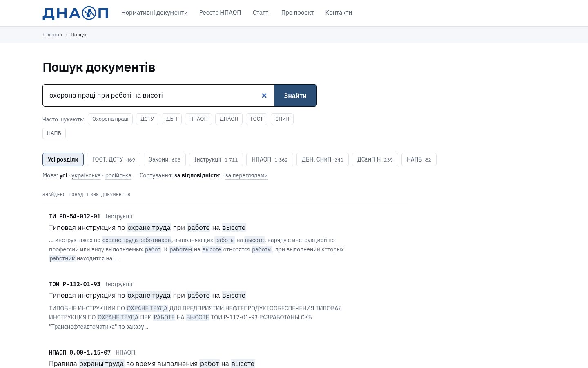The image size is (588, 368).
Task: Filter by ГОСТ, ДСТУ section
Action: pos(114,159)
